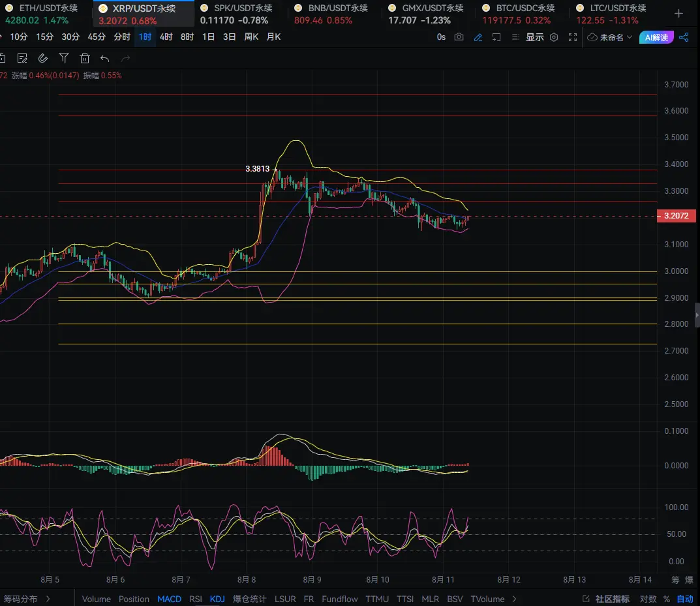
Task: Select the XRP/USDT perpetual tab
Action: (144, 14)
